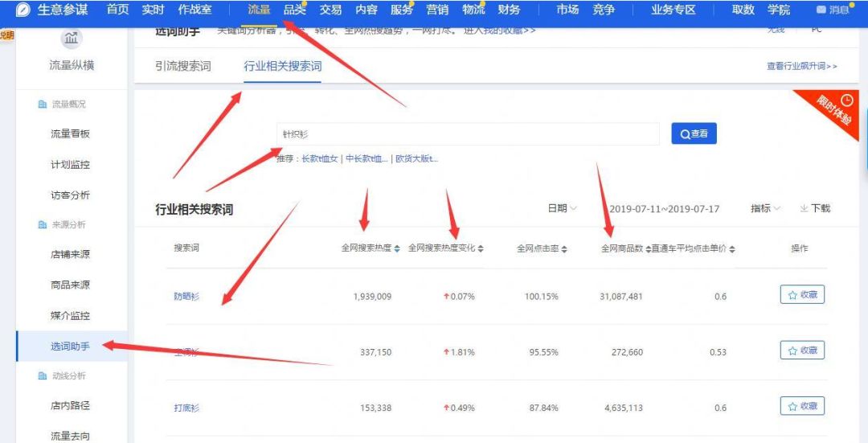Image resolution: width=868 pixels, height=443 pixels.
Task: Sort by 全网商品数 arrows icon
Action: tap(649, 249)
